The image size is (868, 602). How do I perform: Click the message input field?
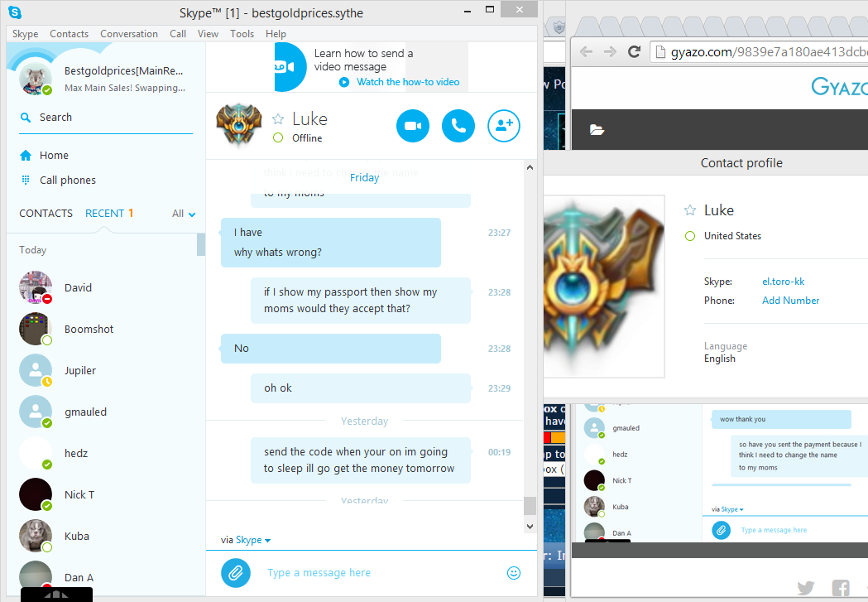pos(382,573)
